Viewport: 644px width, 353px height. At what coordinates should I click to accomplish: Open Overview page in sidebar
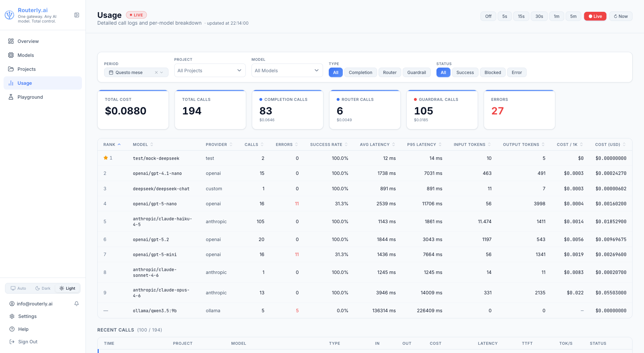[43, 41]
